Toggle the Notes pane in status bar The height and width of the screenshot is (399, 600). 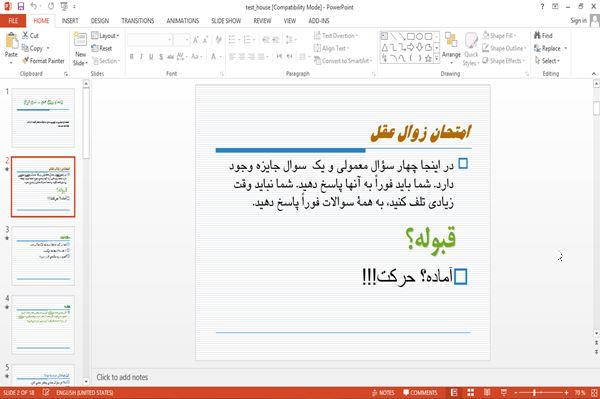(383, 392)
